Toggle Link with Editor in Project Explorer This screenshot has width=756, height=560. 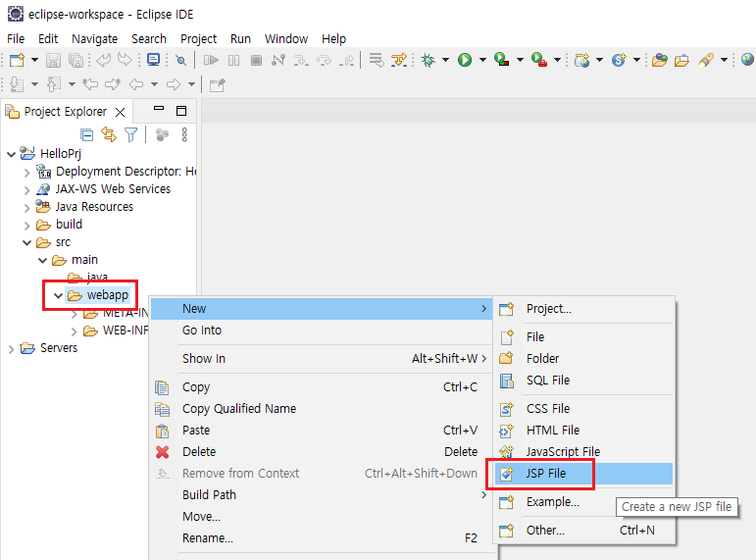pyautogui.click(x=108, y=134)
